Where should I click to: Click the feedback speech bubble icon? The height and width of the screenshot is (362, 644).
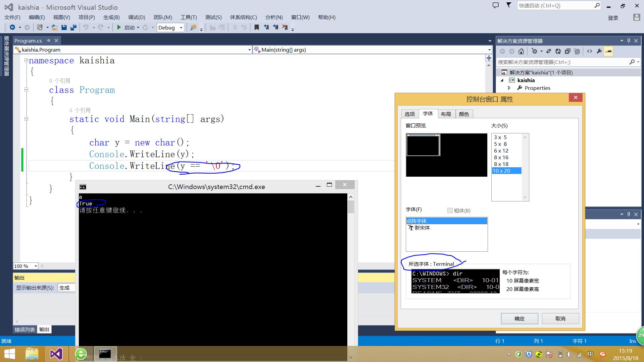(x=496, y=5)
